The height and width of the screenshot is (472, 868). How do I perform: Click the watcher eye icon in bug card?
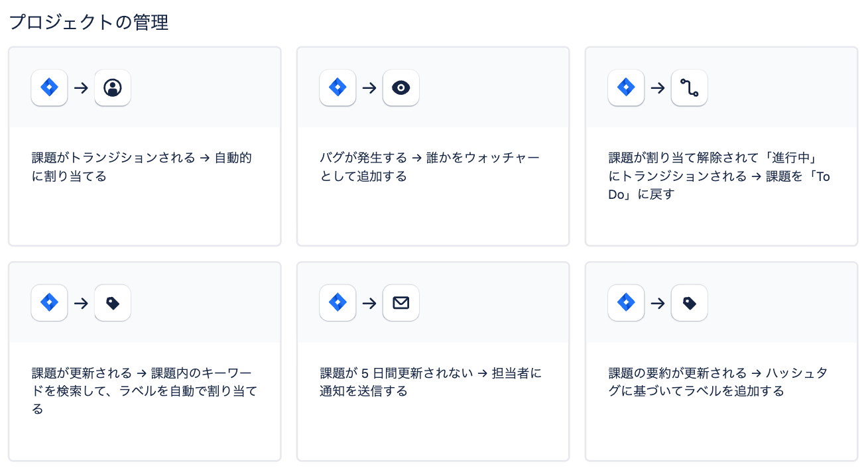pos(401,88)
